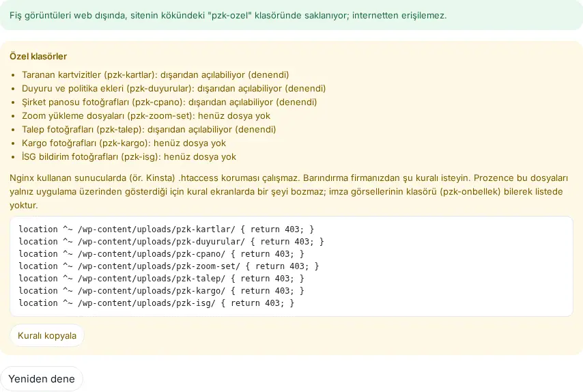Click the "Kuralı kopyala" button
583x392 pixels.
(x=47, y=335)
